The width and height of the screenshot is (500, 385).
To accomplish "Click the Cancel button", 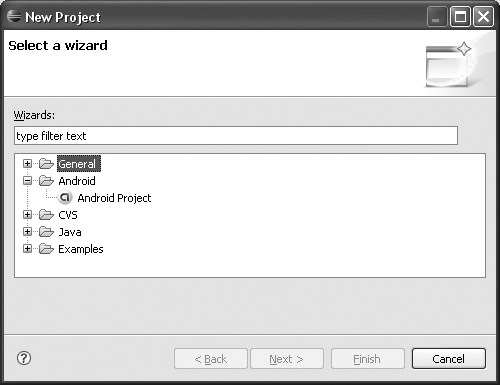I will [449, 359].
